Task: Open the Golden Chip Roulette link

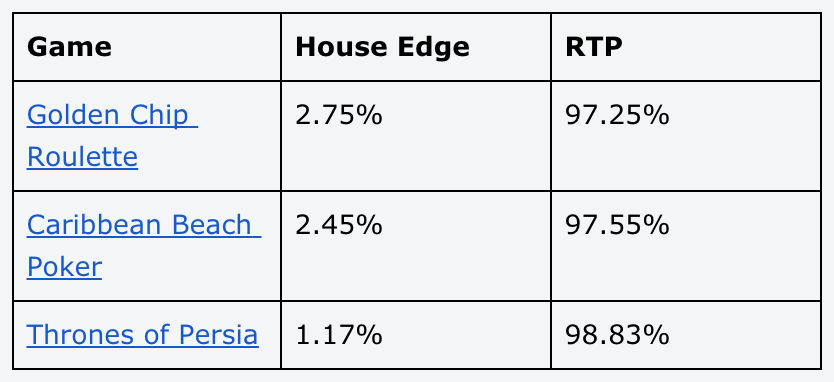Action: [x=112, y=136]
